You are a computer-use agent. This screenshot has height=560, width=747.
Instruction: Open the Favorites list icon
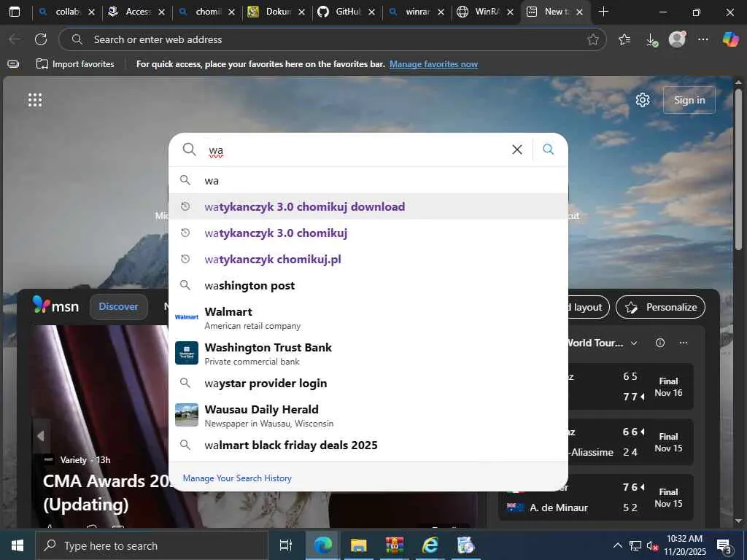(x=624, y=39)
